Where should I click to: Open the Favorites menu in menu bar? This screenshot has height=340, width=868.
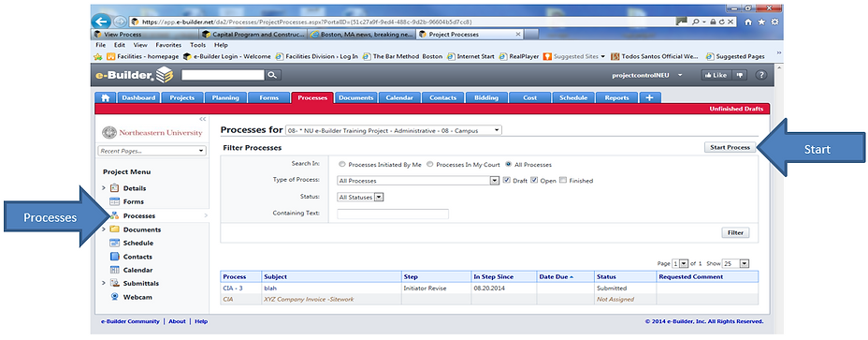click(168, 45)
